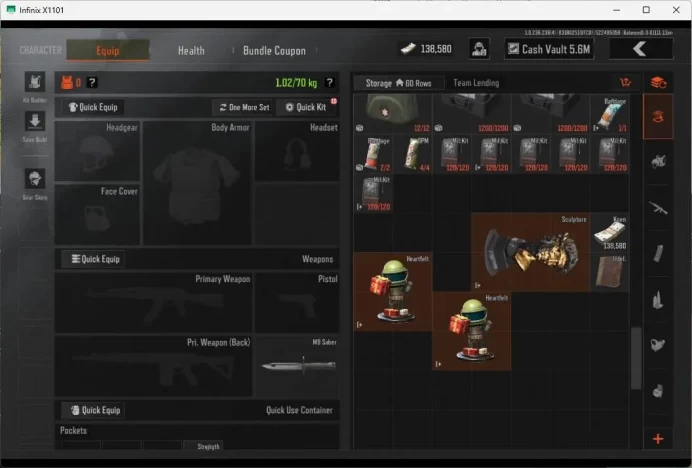Screen dimensions: 692x468
Task: Click the orange plus icon
Action: coord(658,439)
